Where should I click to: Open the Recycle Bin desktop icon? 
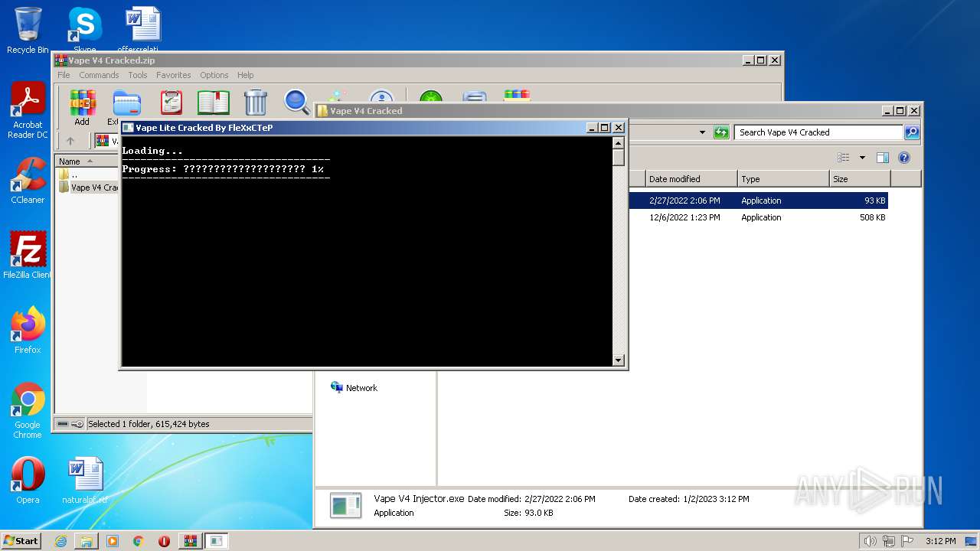28,31
